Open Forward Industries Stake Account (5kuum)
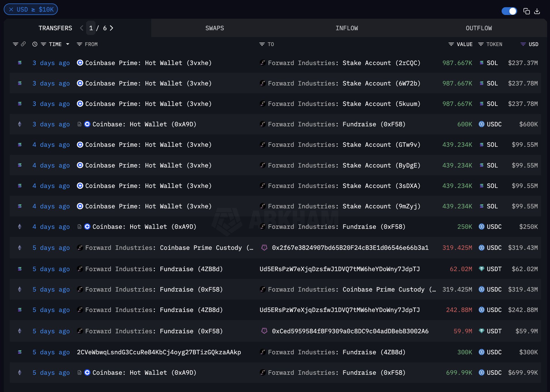550x392 pixels. (344, 104)
